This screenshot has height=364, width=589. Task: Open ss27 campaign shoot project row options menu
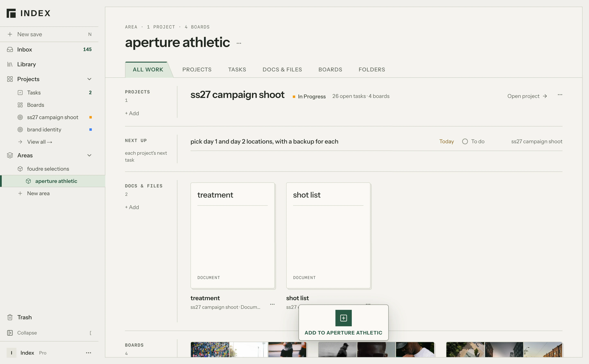560,95
